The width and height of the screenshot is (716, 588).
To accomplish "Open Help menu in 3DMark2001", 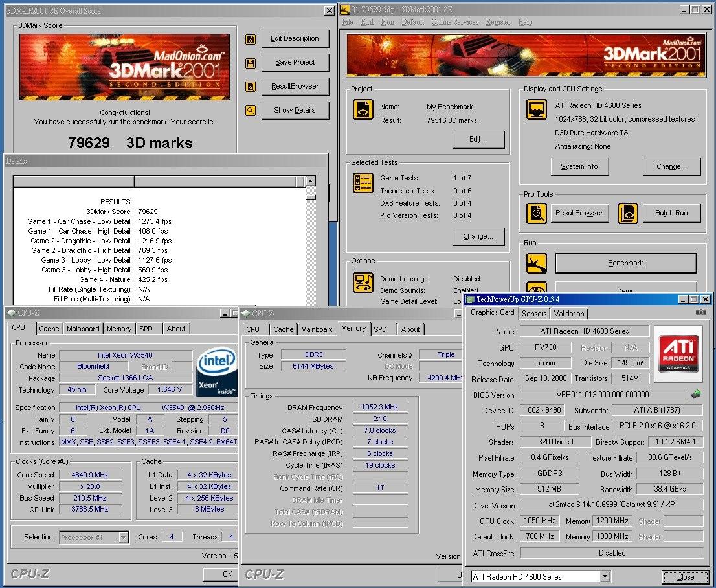I will 525,22.
